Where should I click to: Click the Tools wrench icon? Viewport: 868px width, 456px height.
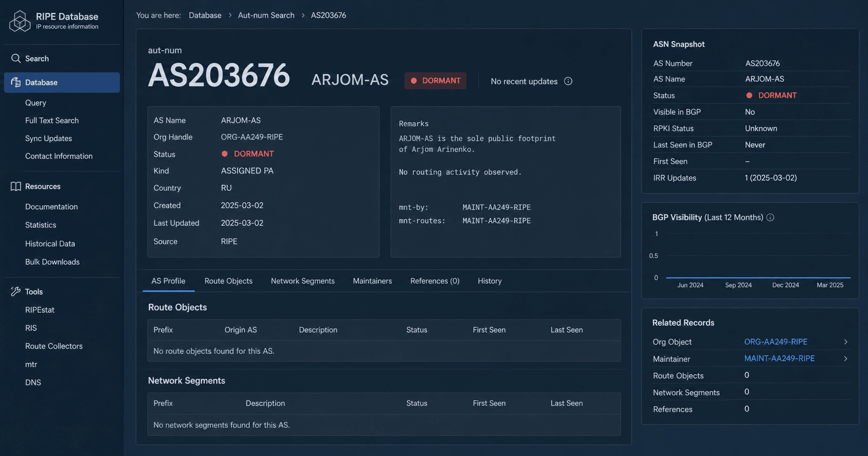16,291
